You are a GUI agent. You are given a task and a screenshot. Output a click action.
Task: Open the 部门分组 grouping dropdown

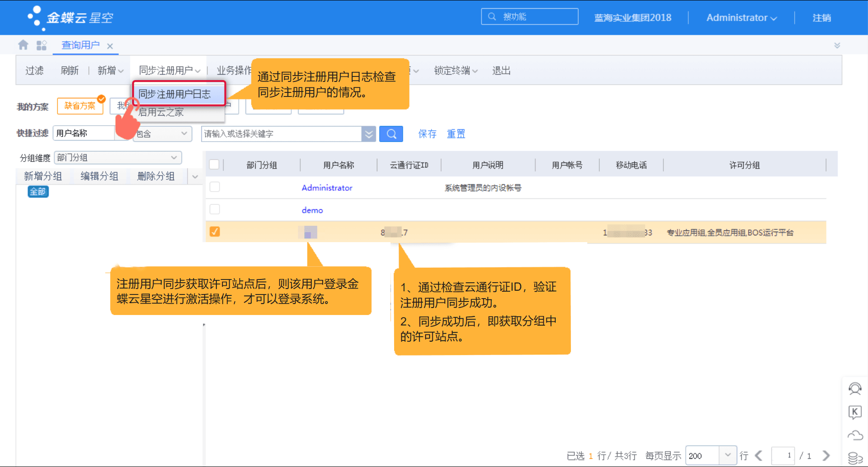coord(174,157)
